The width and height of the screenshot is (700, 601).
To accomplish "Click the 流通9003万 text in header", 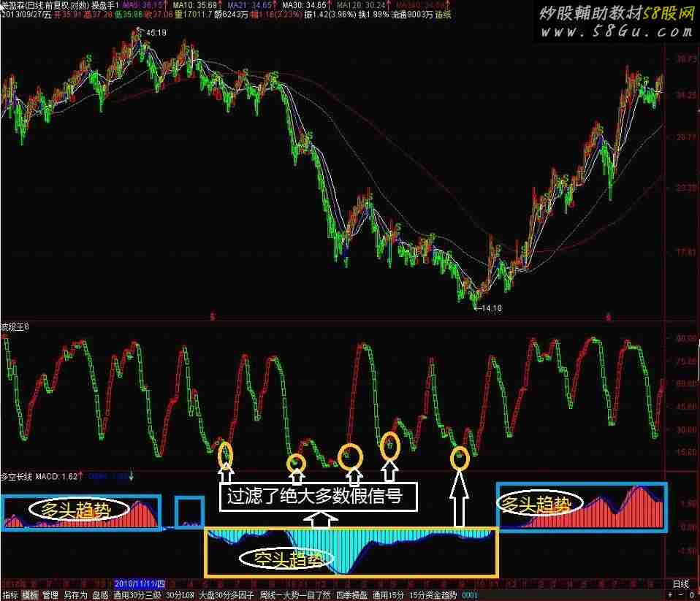I will (412, 15).
